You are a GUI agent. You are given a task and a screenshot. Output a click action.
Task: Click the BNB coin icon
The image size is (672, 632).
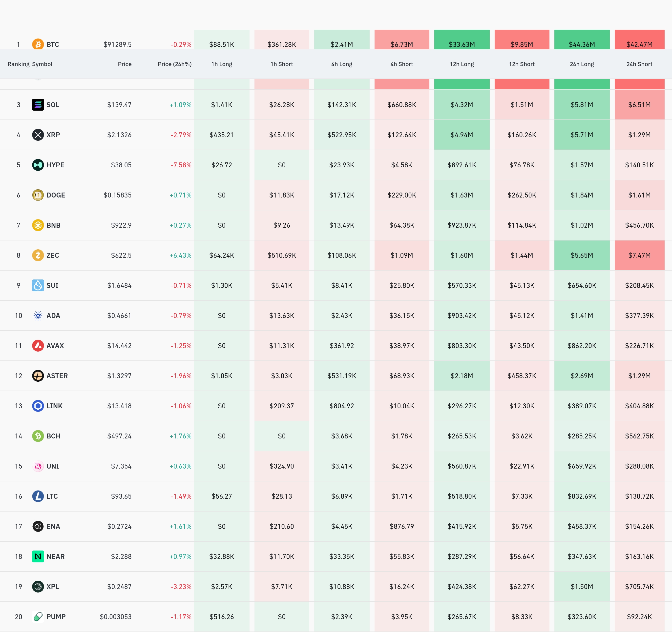pos(38,225)
